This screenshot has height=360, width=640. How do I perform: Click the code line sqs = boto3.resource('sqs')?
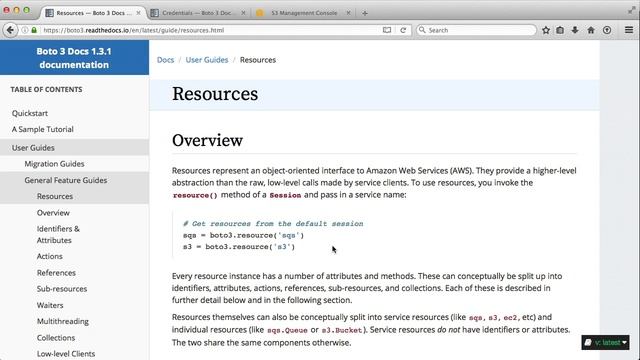point(243,235)
